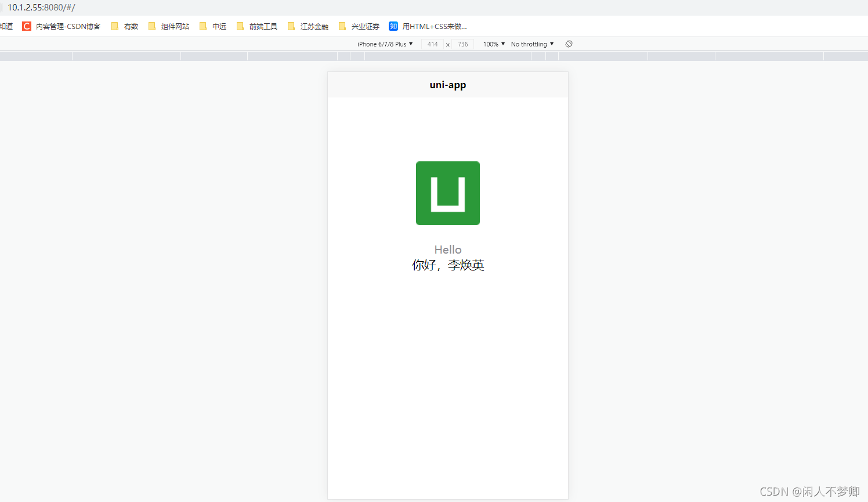Viewport: 868px width, 502px height.
Task: Click the blue Zhihu bookmark icon
Action: [x=393, y=26]
